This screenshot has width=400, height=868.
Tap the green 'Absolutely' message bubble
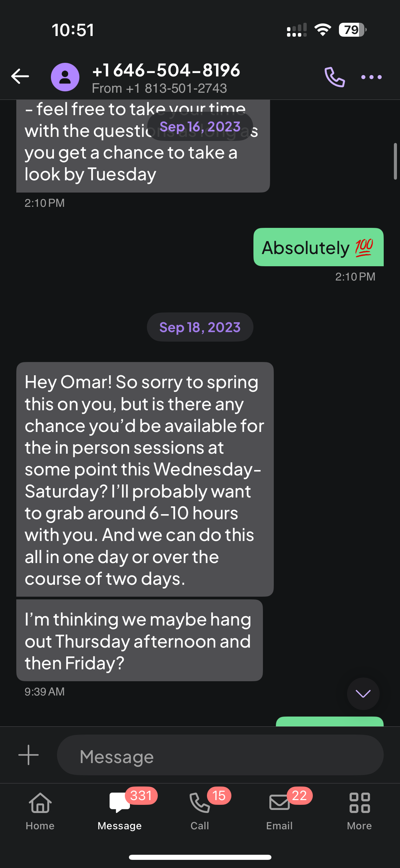(x=318, y=247)
